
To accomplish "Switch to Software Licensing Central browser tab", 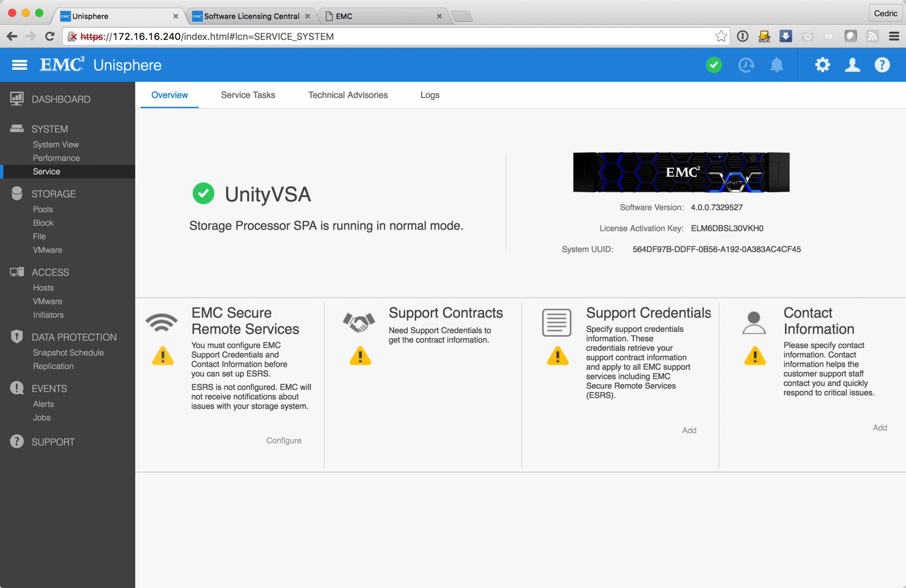I will [251, 16].
